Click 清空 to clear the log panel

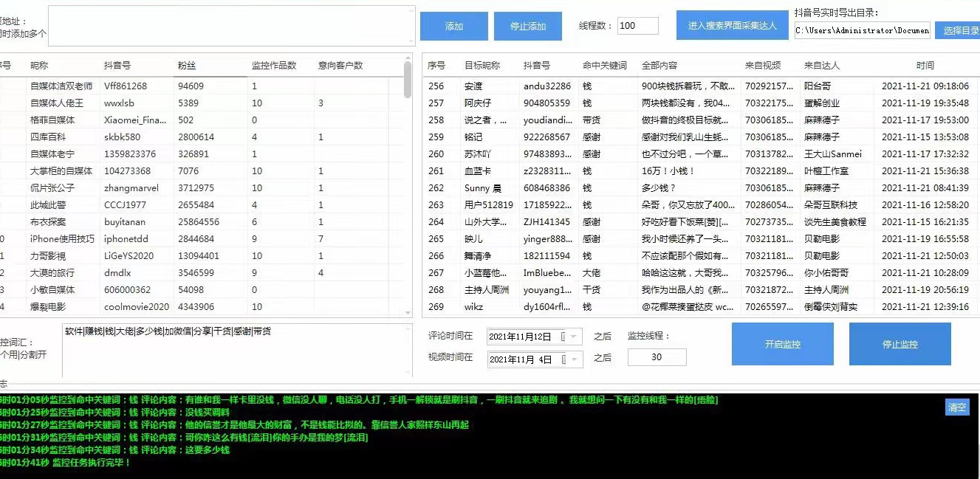pyautogui.click(x=956, y=407)
